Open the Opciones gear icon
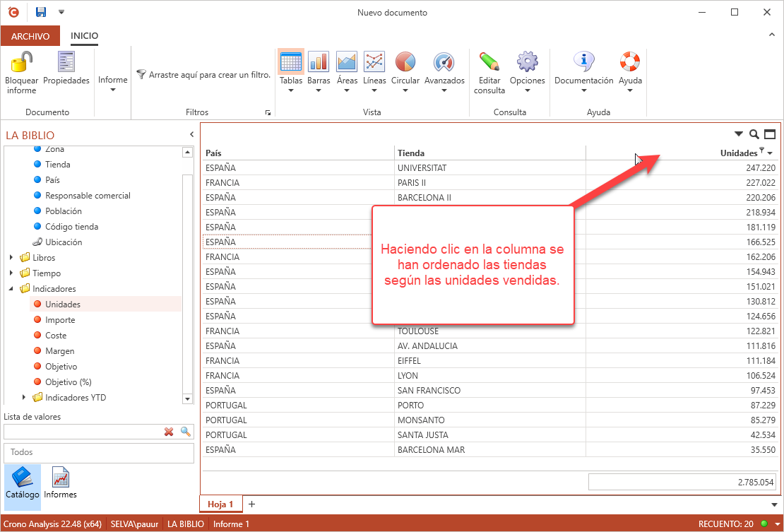This screenshot has width=784, height=532. (x=527, y=62)
